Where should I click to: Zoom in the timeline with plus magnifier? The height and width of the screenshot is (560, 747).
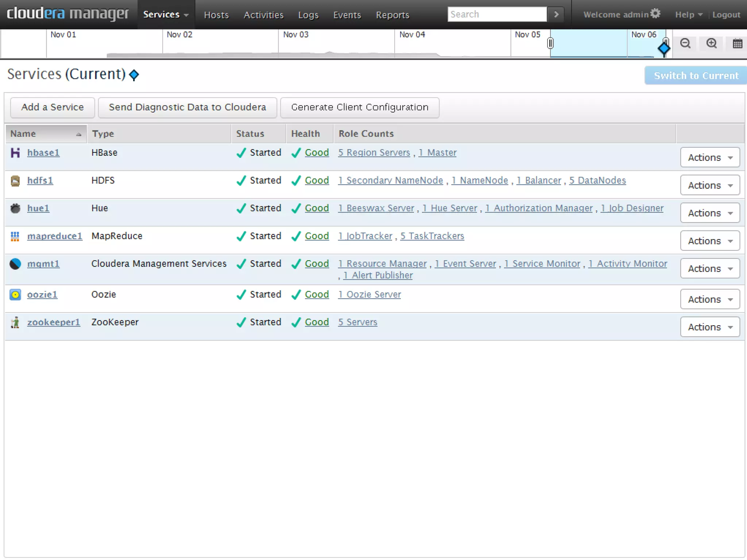pos(711,43)
